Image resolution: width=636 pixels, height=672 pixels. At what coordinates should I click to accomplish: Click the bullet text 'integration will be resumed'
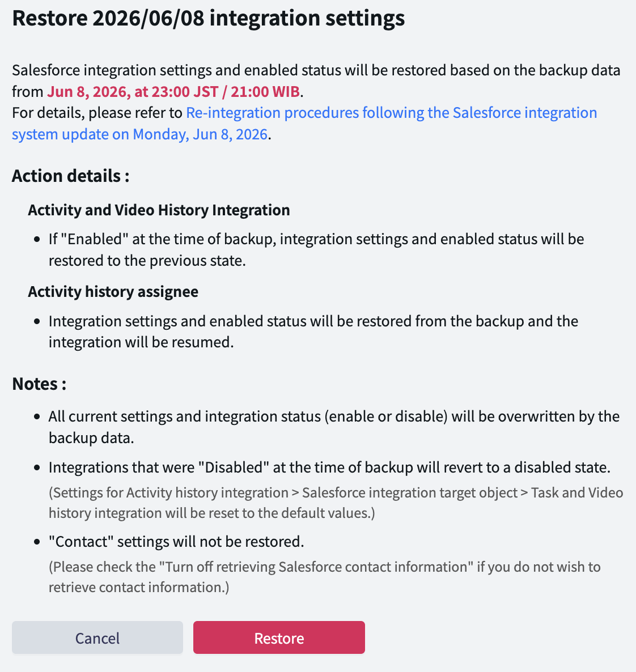click(x=141, y=342)
